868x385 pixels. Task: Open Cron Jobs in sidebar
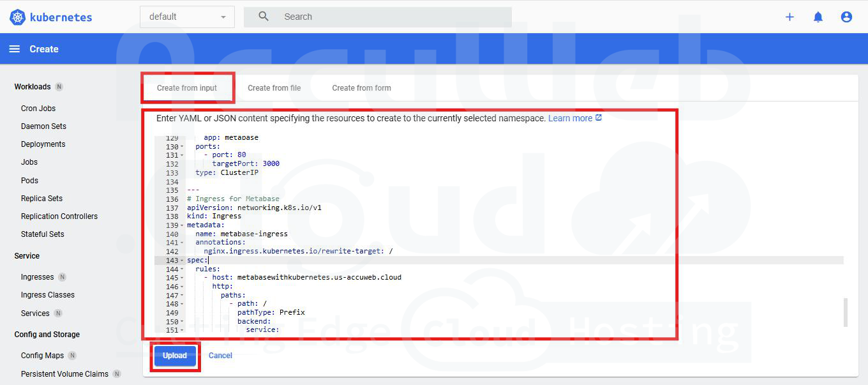coord(38,109)
